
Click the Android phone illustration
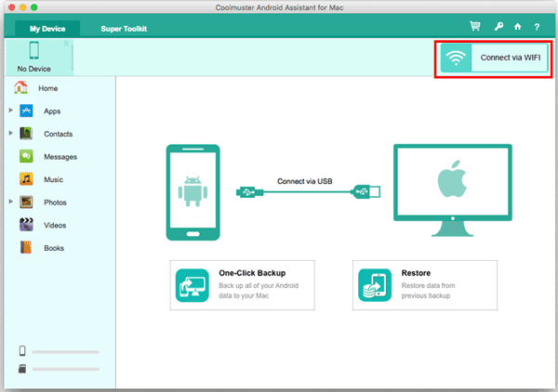click(193, 192)
